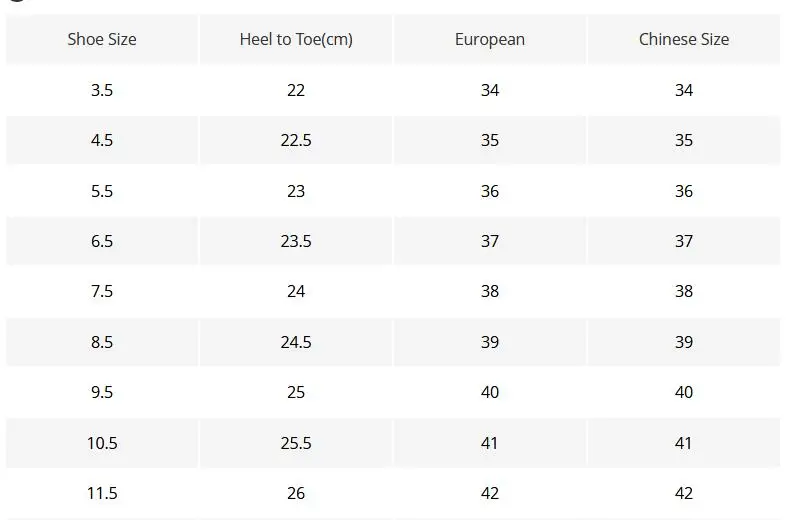This screenshot has height=520, width=786.
Task: Select shoe size 11.5 cell
Action: tap(102, 493)
